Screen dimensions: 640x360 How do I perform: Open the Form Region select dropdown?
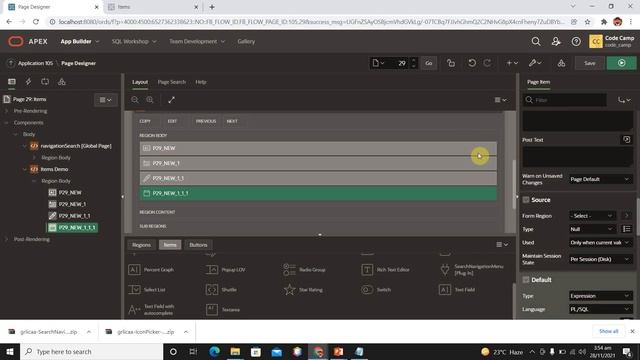click(x=592, y=216)
